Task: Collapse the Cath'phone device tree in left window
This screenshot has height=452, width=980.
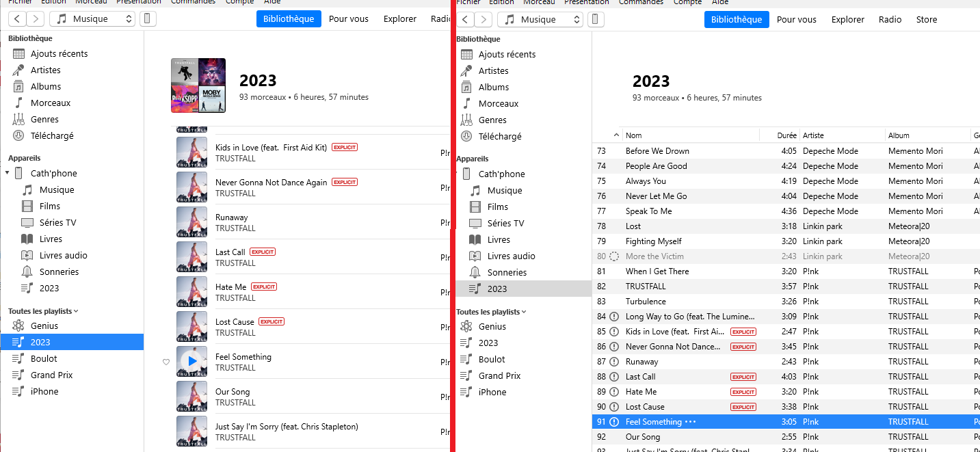Action: (8, 173)
